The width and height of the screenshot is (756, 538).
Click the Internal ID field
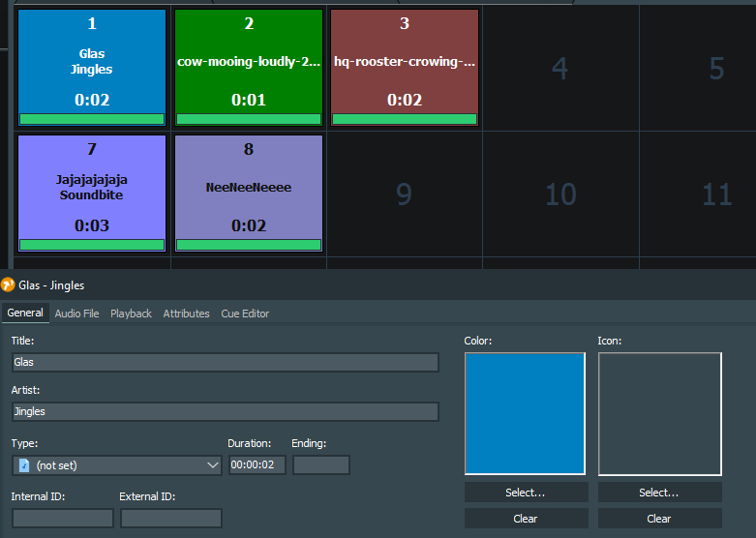click(63, 519)
